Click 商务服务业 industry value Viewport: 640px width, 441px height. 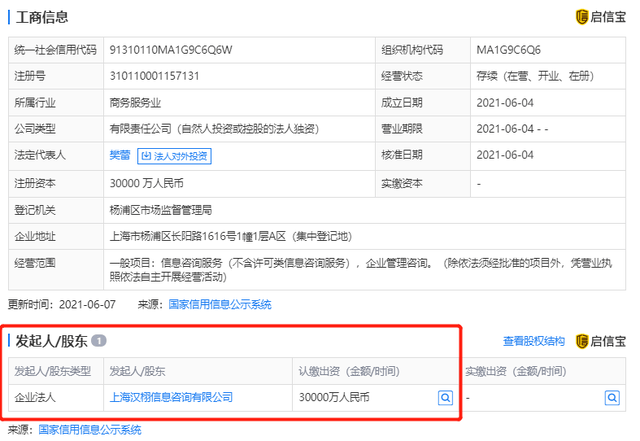pos(135,102)
